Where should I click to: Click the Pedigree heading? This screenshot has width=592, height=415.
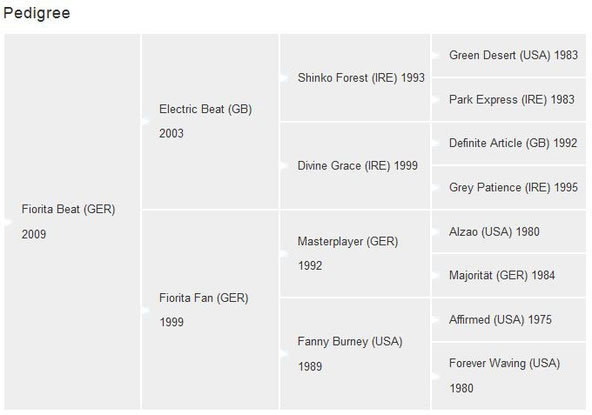click(x=37, y=13)
